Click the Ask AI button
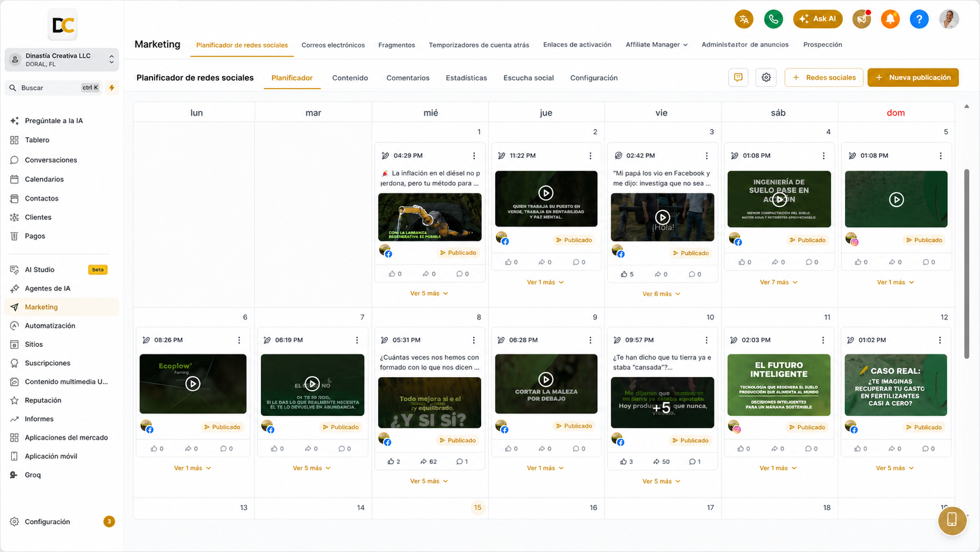 [818, 19]
